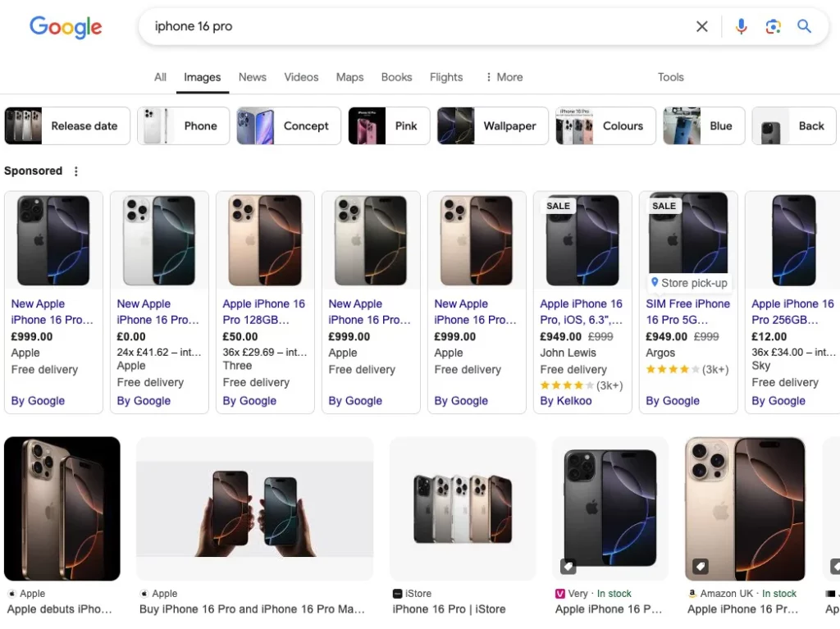Expand the More search categories menu

point(504,77)
